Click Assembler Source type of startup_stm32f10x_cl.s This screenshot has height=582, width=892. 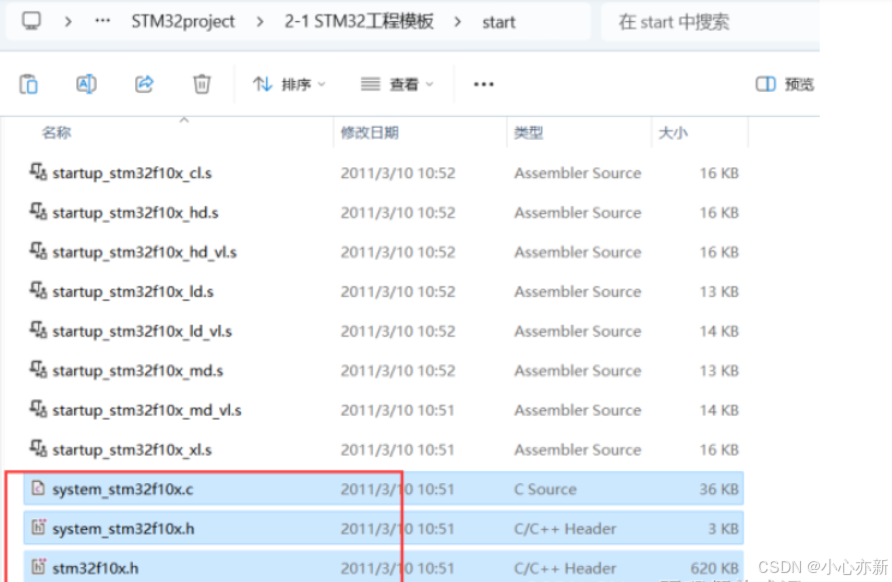pos(577,173)
